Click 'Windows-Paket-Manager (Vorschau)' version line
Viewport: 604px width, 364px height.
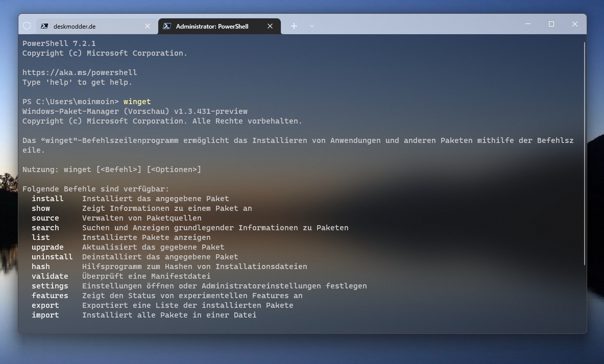135,111
